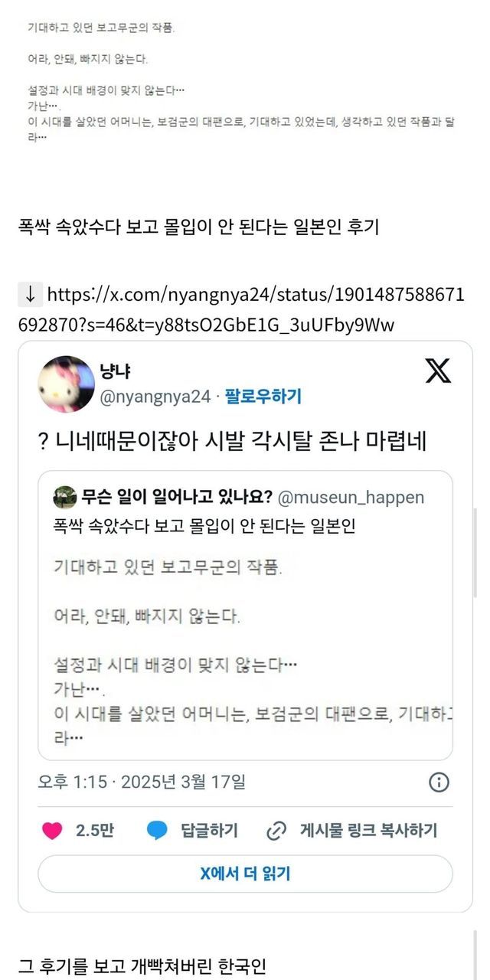
Task: Click the 2.5만 like count
Action: click(95, 831)
